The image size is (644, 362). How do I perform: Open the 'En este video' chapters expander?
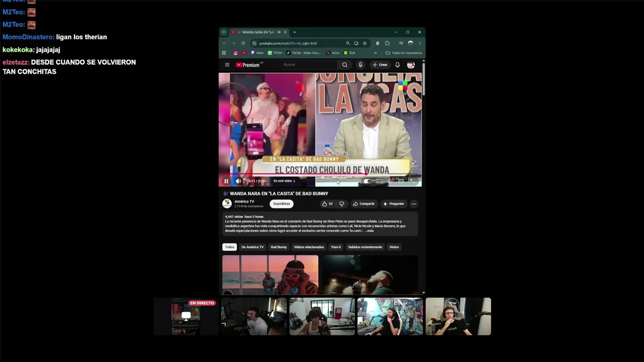284,181
